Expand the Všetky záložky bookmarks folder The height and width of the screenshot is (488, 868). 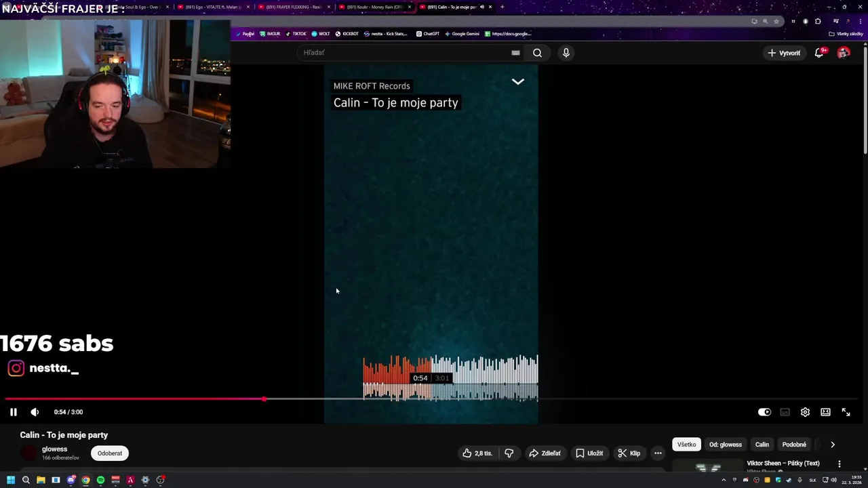846,34
